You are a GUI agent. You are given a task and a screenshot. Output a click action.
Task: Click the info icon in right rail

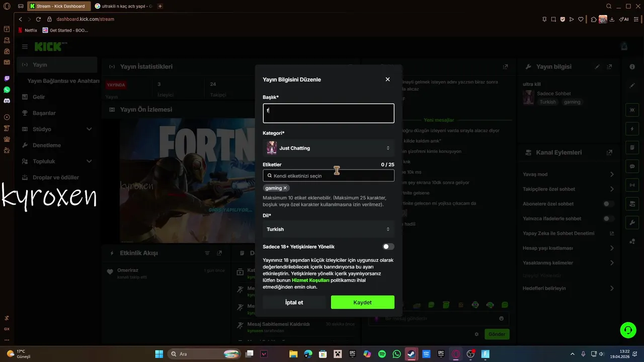point(632,67)
